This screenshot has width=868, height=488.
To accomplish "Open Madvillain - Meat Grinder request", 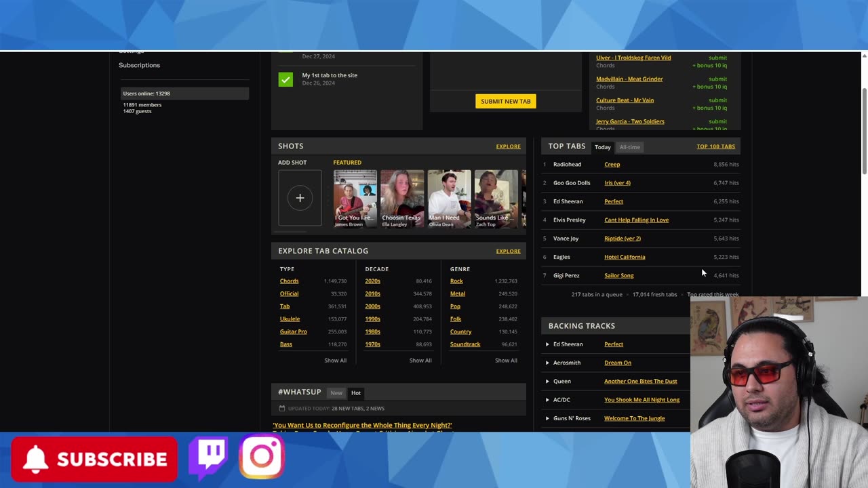I will pos(629,79).
